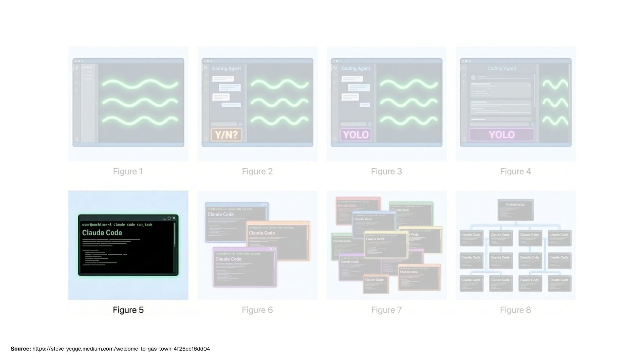Screen dimensions: 644x362
Task: Click the Y/N? prompt in Figure 2
Action: (x=226, y=135)
